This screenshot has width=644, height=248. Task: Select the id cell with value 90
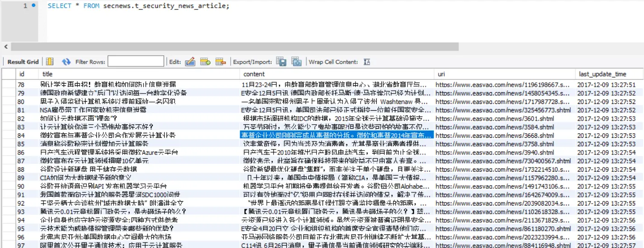[x=28, y=186]
